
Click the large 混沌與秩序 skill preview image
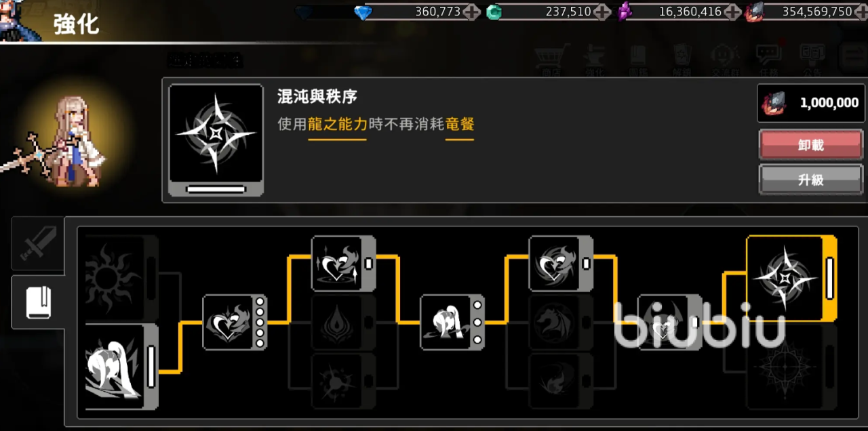(216, 140)
